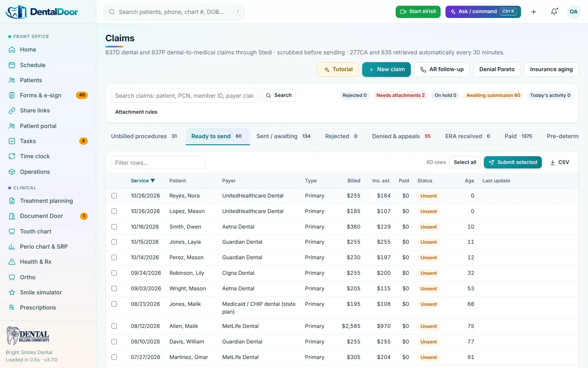Screen dimensions: 588x368
Task: Open the Share links chain icon
Action: (12, 110)
